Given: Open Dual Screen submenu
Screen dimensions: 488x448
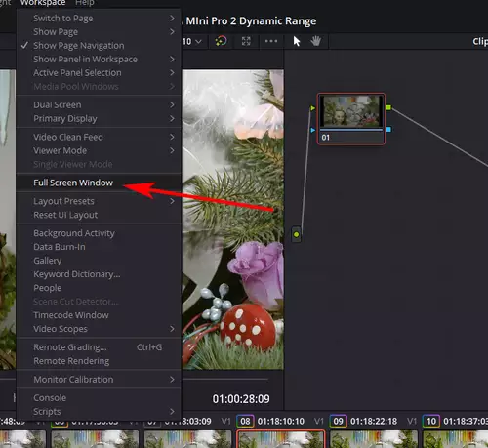Looking at the screenshot, I should [x=99, y=104].
